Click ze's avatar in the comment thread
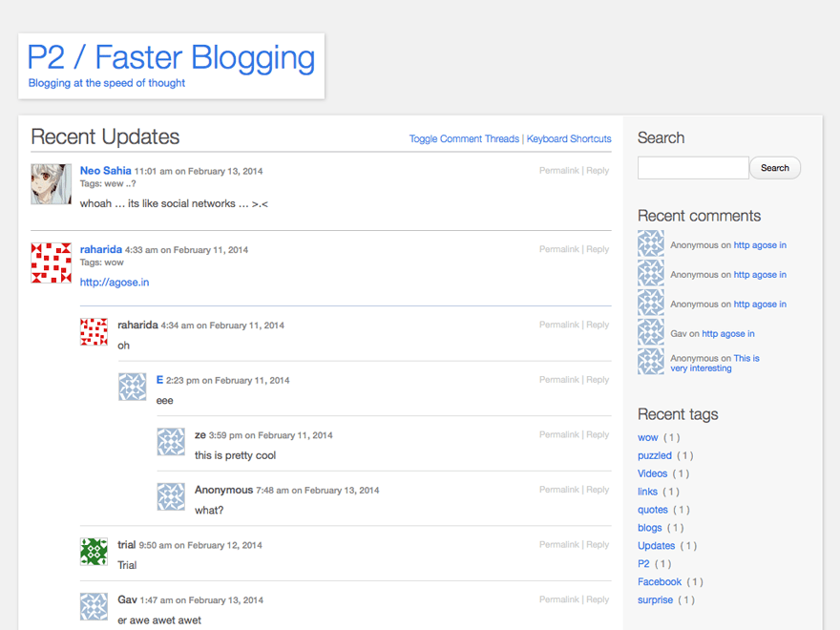840x630 pixels. [x=171, y=442]
